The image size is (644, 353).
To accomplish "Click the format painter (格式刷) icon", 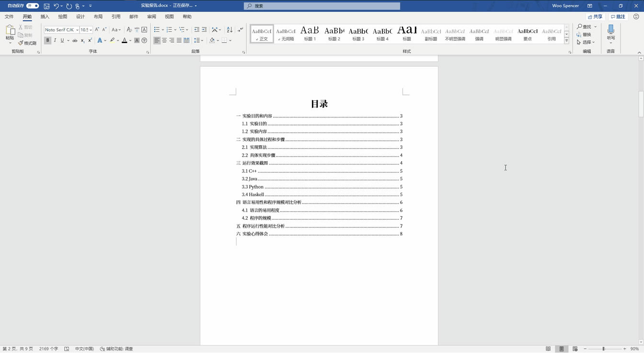I will point(27,43).
